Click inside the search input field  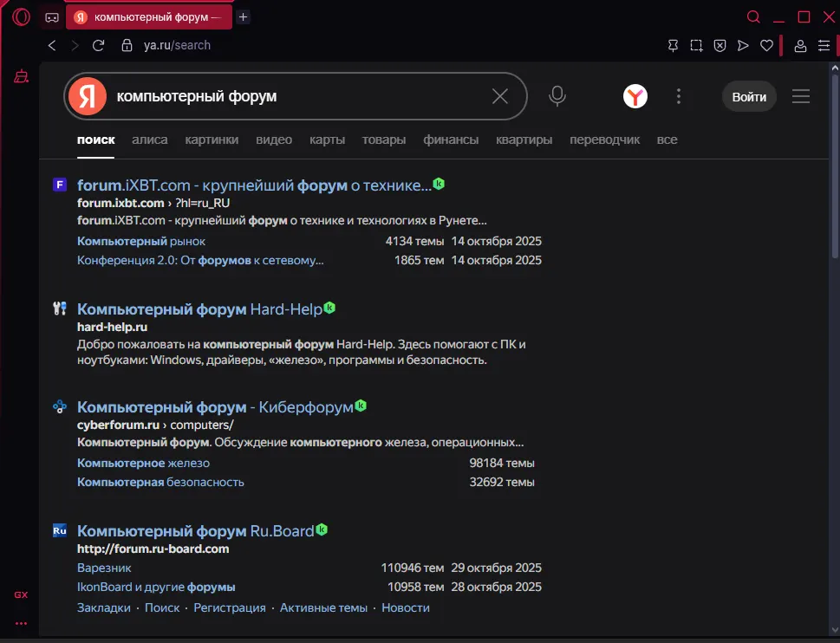point(286,96)
